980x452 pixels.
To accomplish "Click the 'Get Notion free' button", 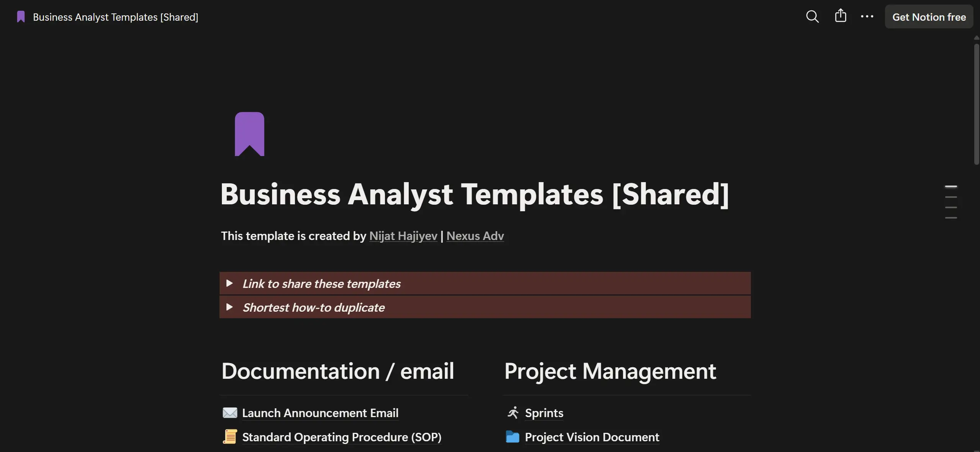I will click(929, 17).
